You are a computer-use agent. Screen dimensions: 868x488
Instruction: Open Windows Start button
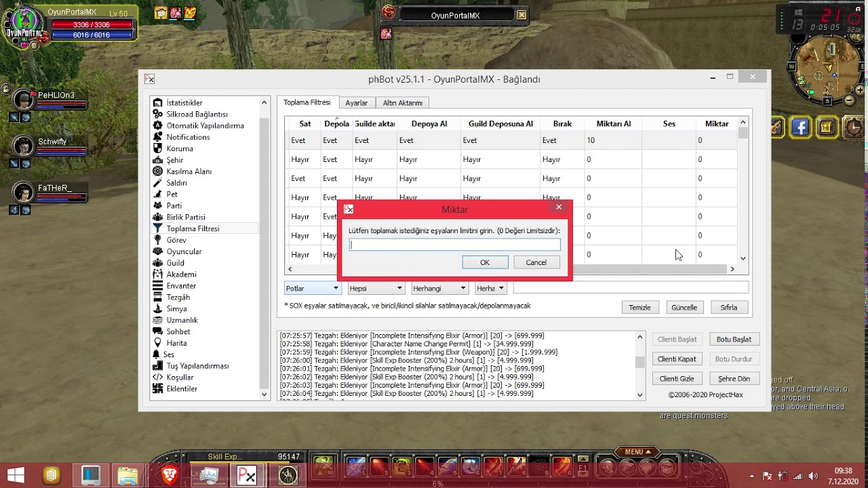click(15, 475)
